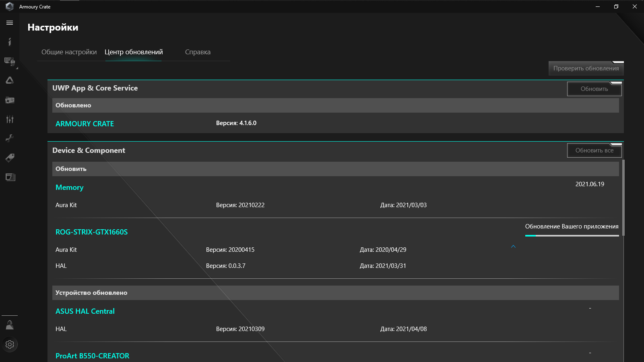Click the Проверить обновления button

coord(586,68)
